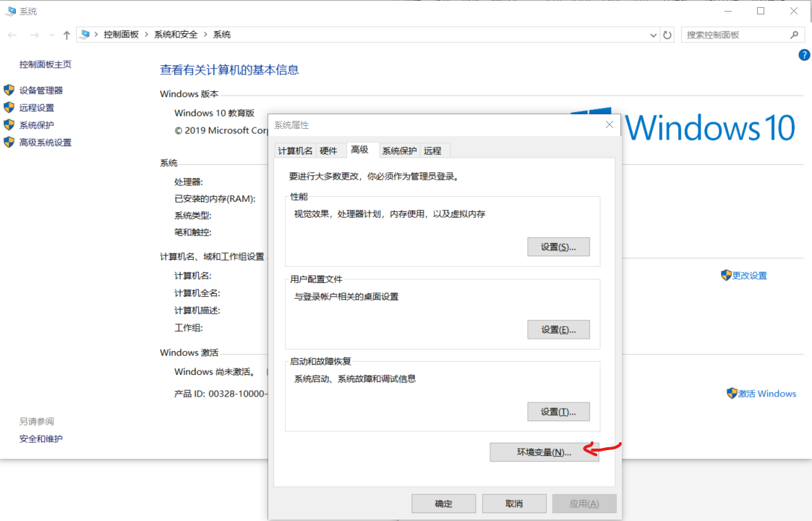Open 高级系统设置 link text
Image resolution: width=812 pixels, height=521 pixels.
[46, 143]
